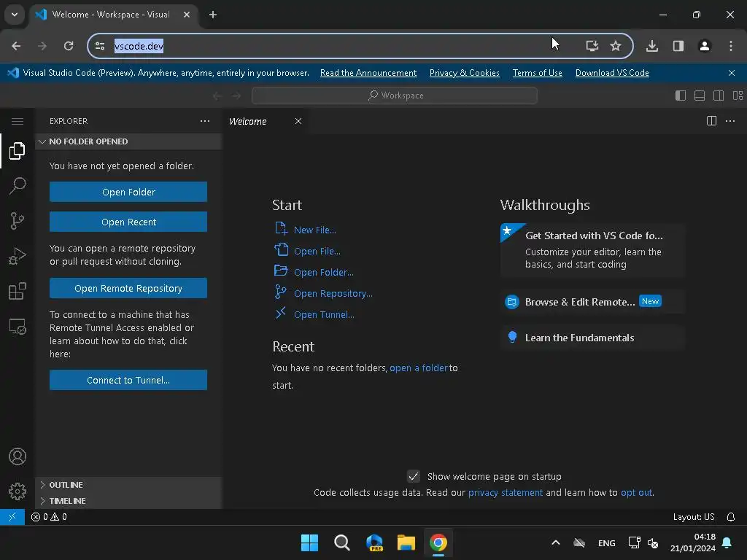Image resolution: width=747 pixels, height=560 pixels.
Task: Open Chrome three-dot menu
Action: point(731,46)
